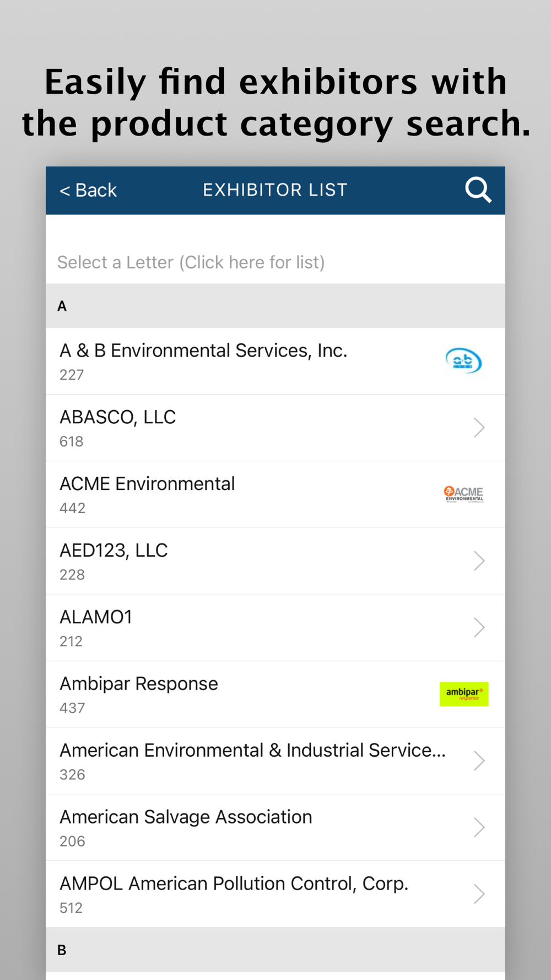Tap the Ambipar Response logo
The image size is (551, 980).
tap(464, 694)
